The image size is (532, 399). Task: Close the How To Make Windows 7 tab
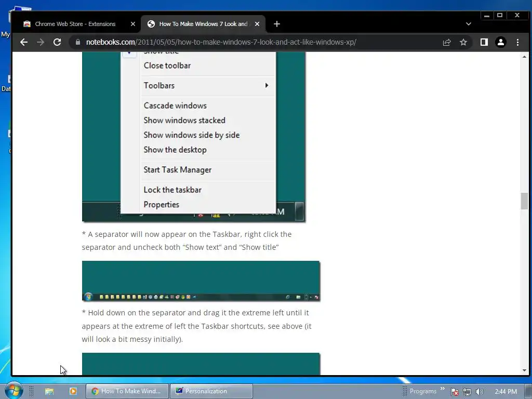[257, 24]
